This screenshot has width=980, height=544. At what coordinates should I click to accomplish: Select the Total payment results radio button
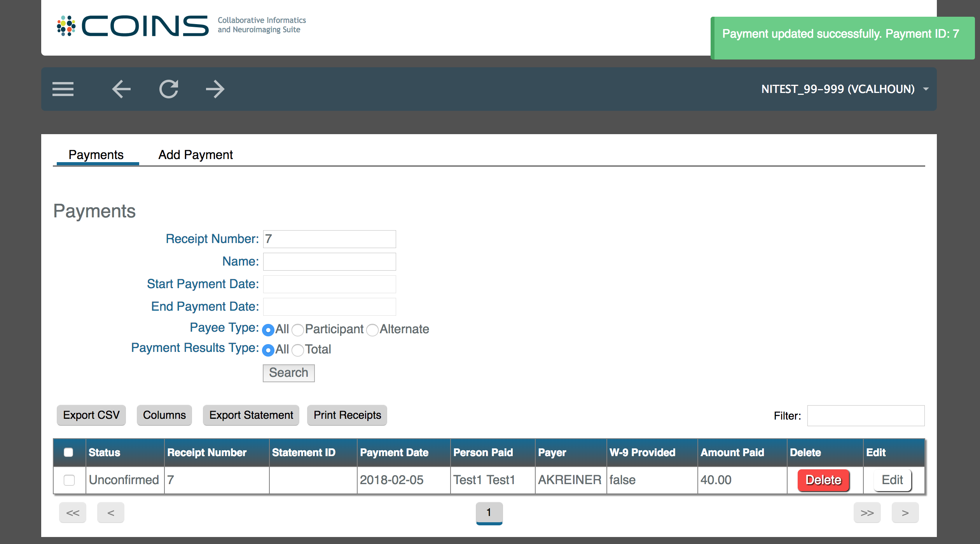[297, 350]
